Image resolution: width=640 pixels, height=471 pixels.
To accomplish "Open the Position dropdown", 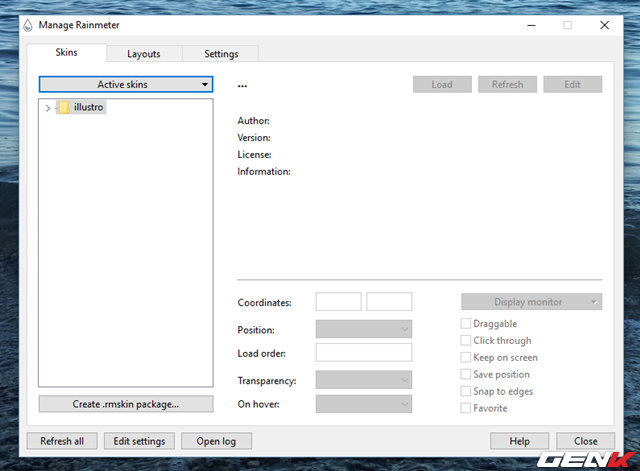I will click(x=364, y=329).
